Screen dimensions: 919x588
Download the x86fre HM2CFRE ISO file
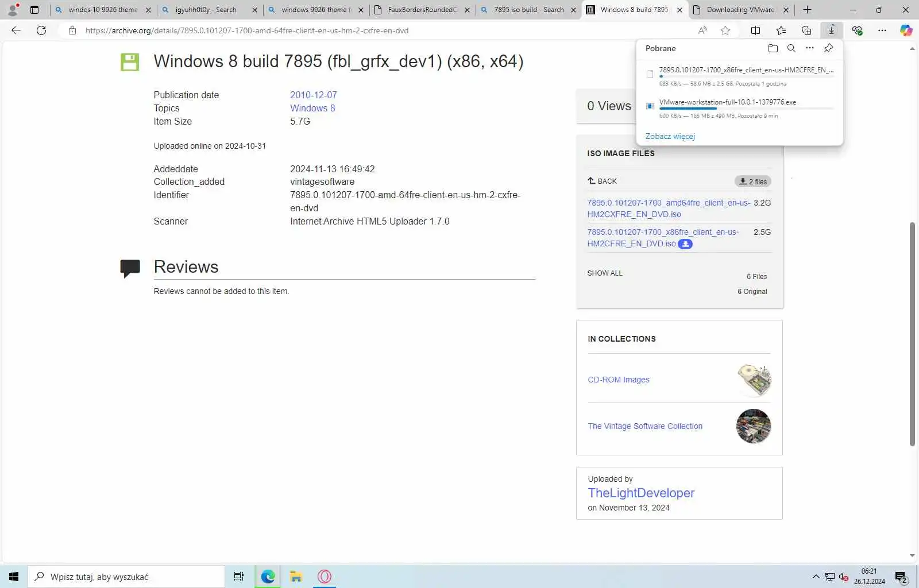pos(663,238)
